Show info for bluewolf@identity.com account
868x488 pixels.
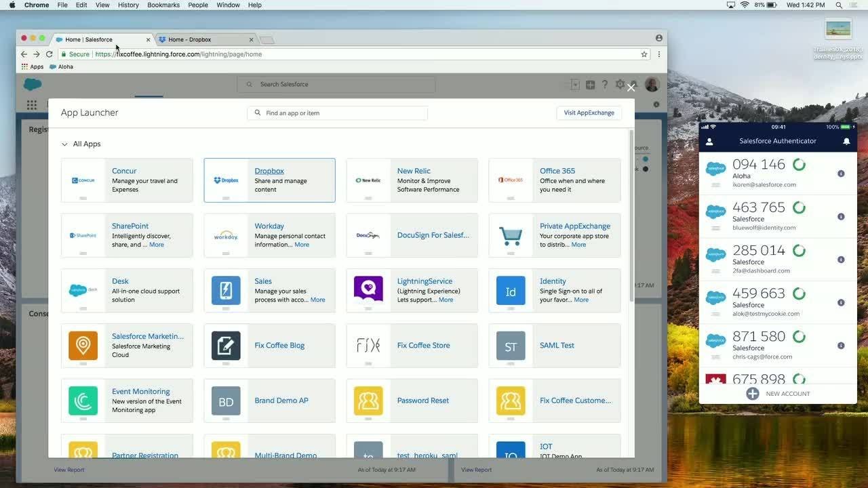click(x=841, y=217)
